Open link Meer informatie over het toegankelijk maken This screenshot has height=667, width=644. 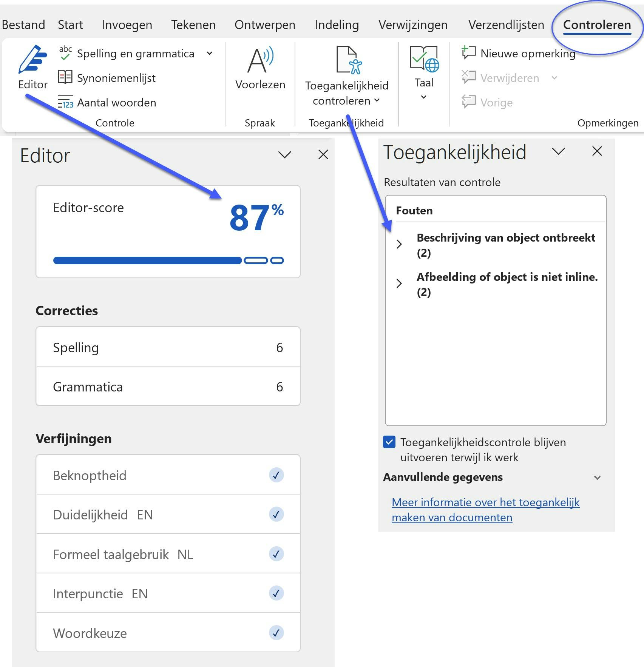[x=486, y=510]
